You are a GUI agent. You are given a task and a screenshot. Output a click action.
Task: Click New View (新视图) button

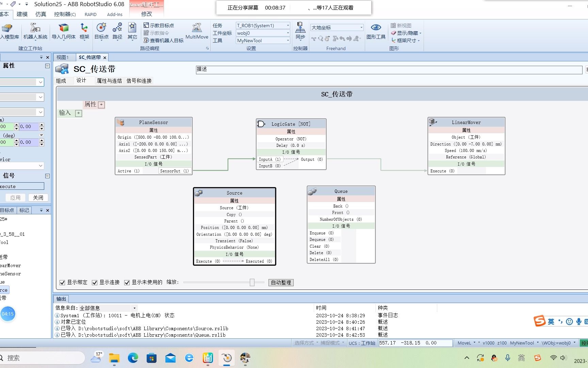(x=401, y=26)
